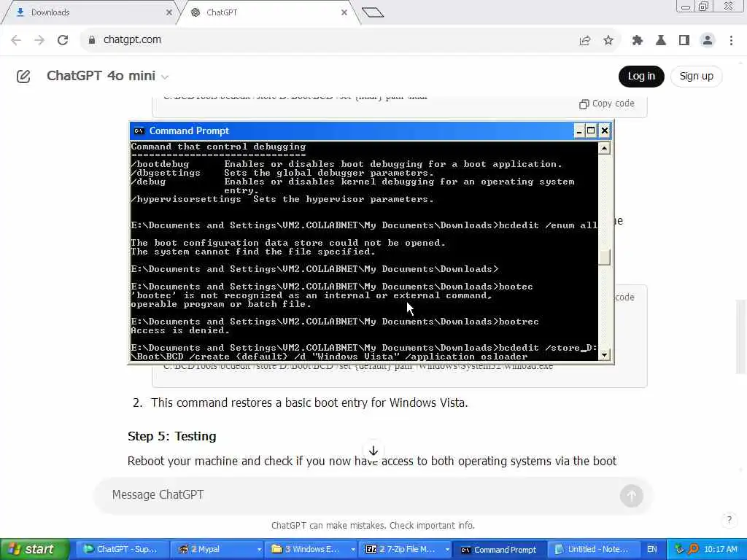
Task: Select Command Prompt in the taskbar
Action: point(499,550)
